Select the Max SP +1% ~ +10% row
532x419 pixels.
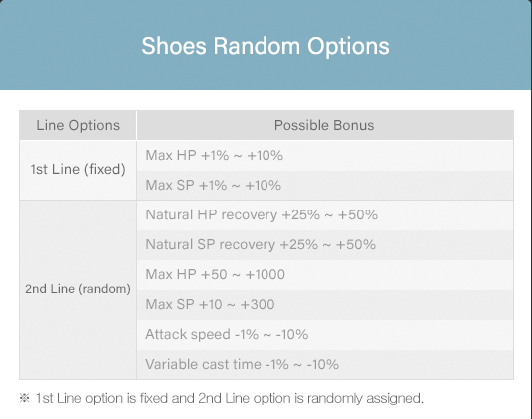pos(324,186)
